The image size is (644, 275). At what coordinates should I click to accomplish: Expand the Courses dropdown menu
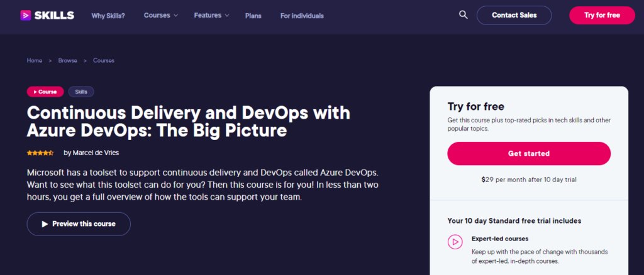click(x=160, y=15)
